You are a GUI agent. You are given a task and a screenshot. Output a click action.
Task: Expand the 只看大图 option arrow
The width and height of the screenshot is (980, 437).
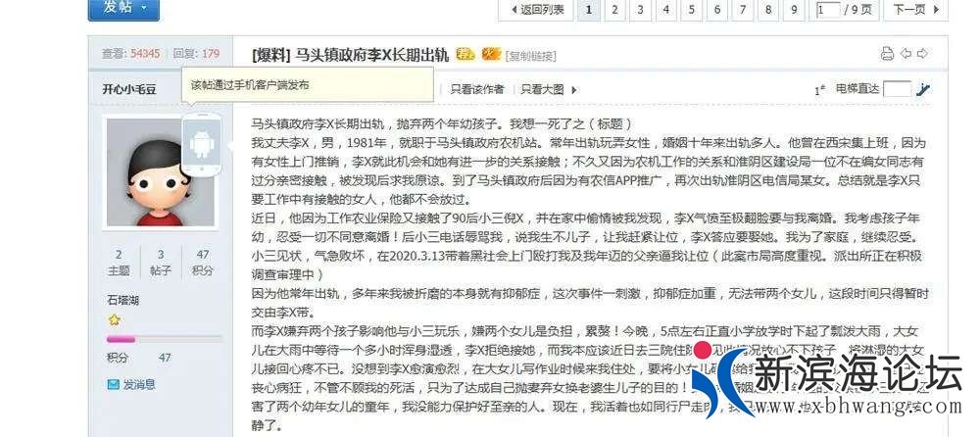click(571, 89)
